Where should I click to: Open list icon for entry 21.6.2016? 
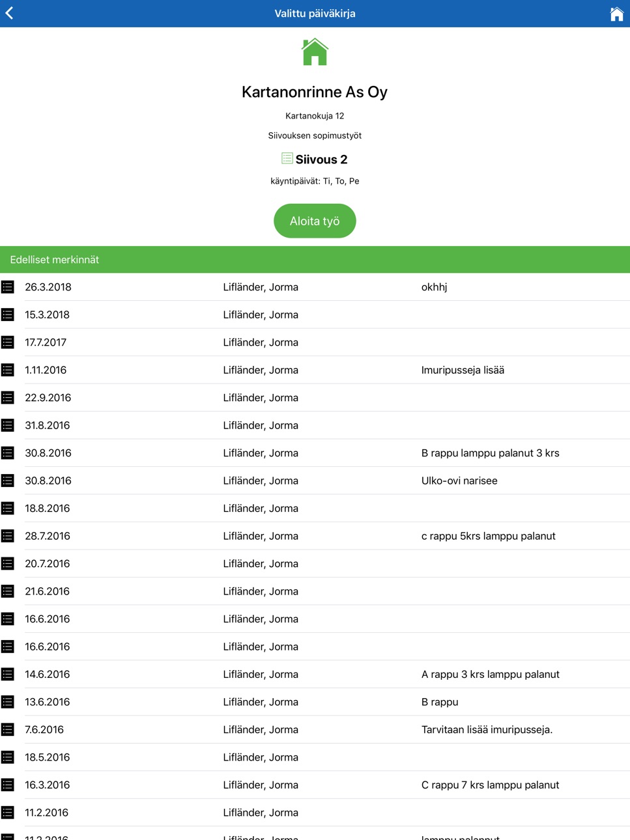coord(8,591)
